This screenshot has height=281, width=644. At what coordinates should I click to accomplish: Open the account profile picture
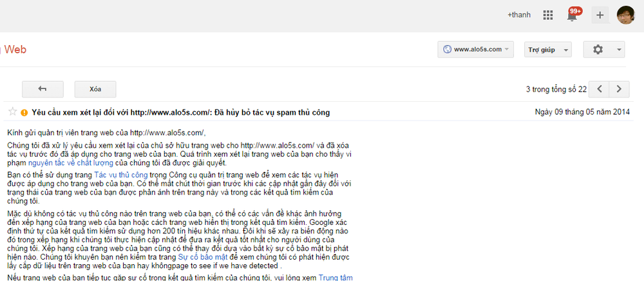[626, 15]
